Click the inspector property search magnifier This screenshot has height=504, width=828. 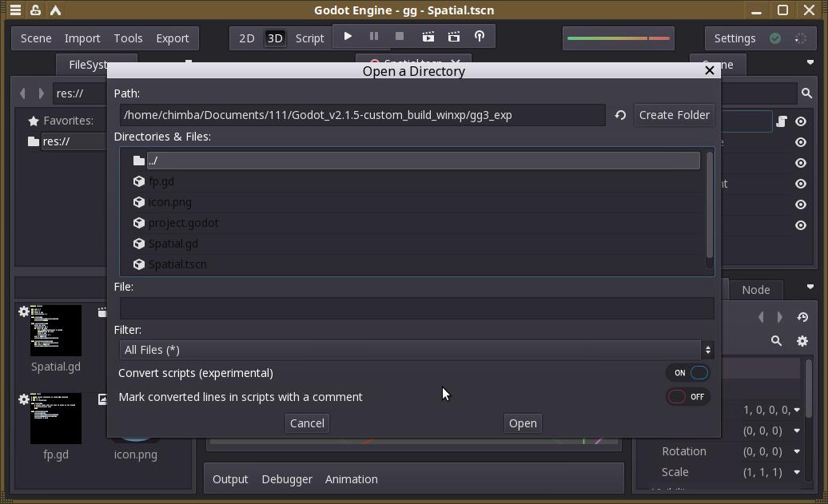click(776, 341)
